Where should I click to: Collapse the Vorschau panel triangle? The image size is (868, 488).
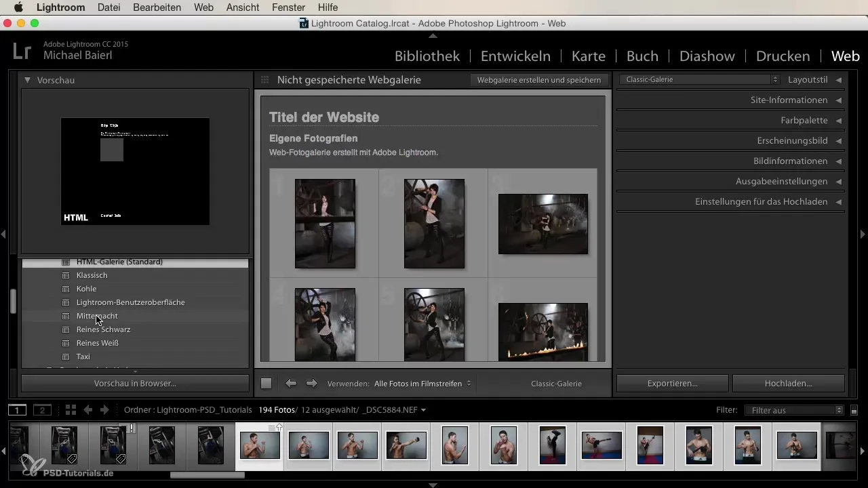27,80
